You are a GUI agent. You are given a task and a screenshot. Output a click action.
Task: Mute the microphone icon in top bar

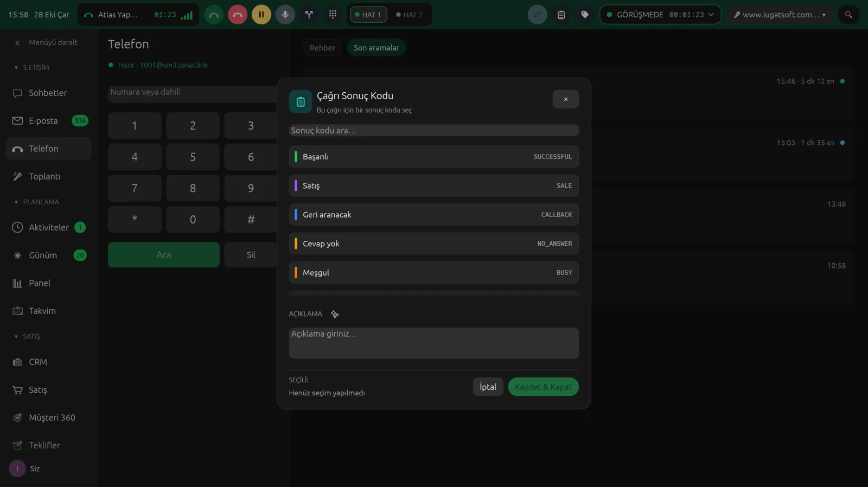point(285,15)
